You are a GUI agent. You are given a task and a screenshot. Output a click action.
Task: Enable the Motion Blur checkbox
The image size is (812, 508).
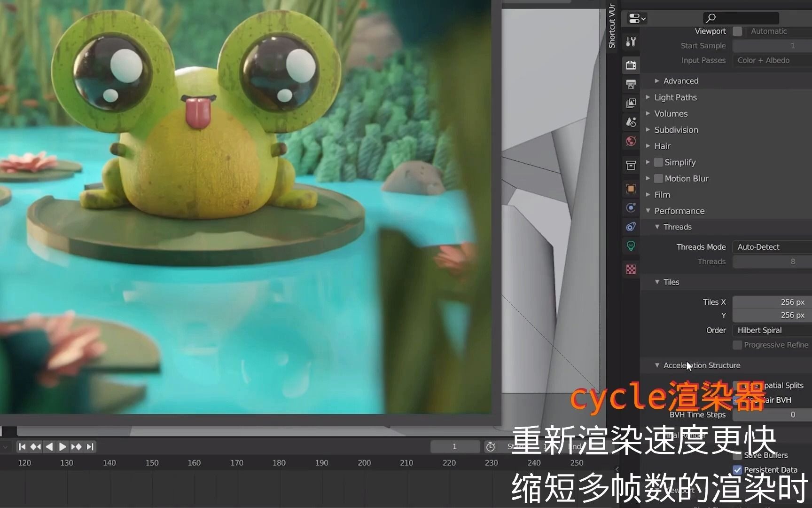coord(659,178)
